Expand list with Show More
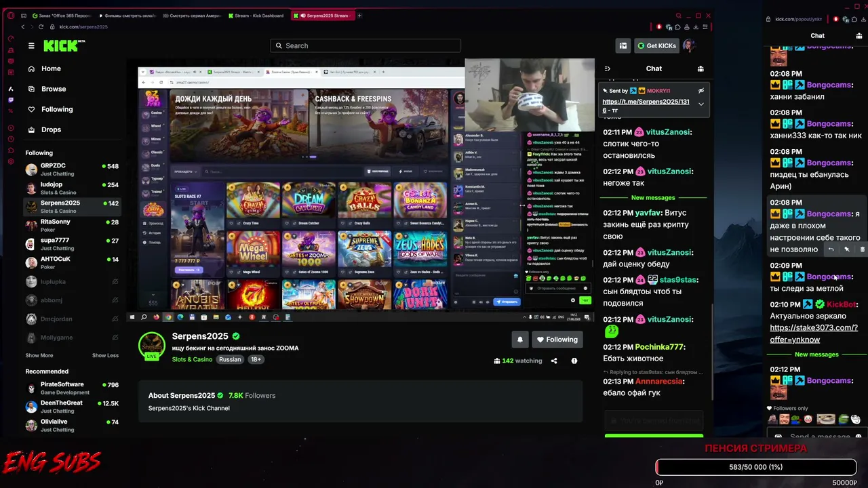 click(x=39, y=355)
